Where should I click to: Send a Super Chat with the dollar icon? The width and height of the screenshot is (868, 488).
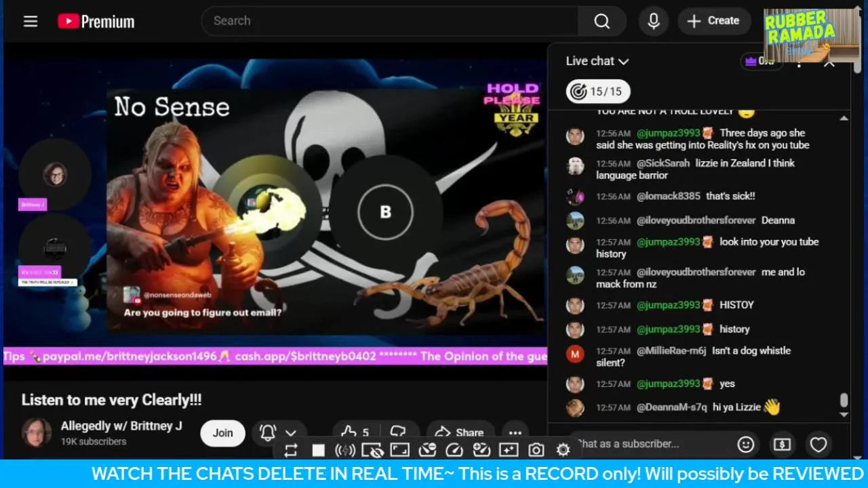click(782, 445)
